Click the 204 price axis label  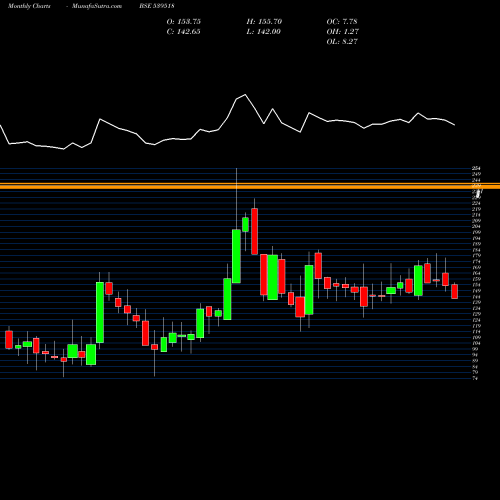click(476, 227)
